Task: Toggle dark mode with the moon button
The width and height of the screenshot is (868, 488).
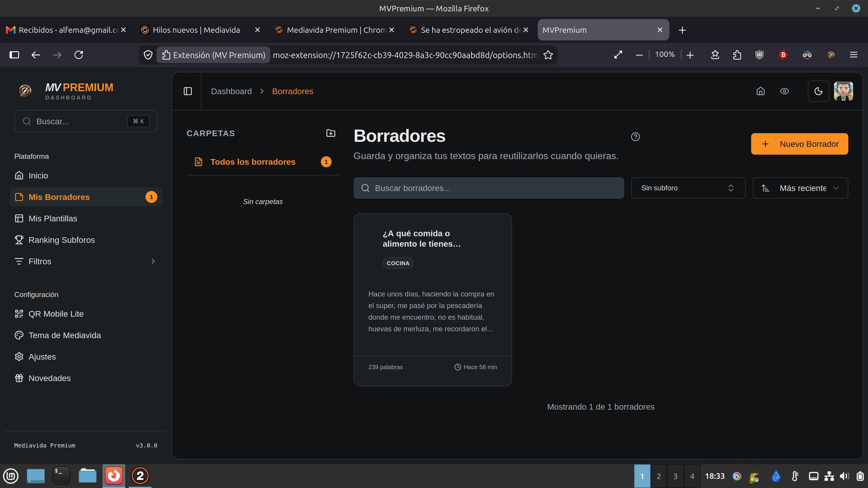Action: click(x=818, y=91)
